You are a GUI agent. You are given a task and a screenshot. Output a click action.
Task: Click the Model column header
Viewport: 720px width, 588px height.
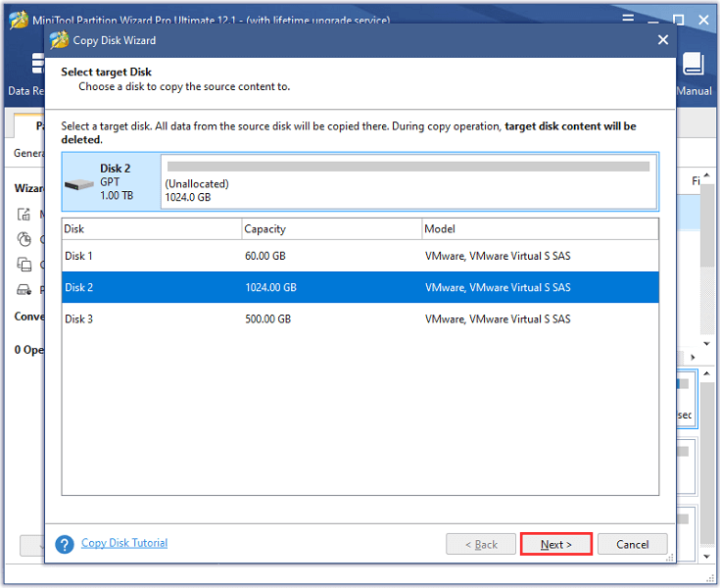539,228
